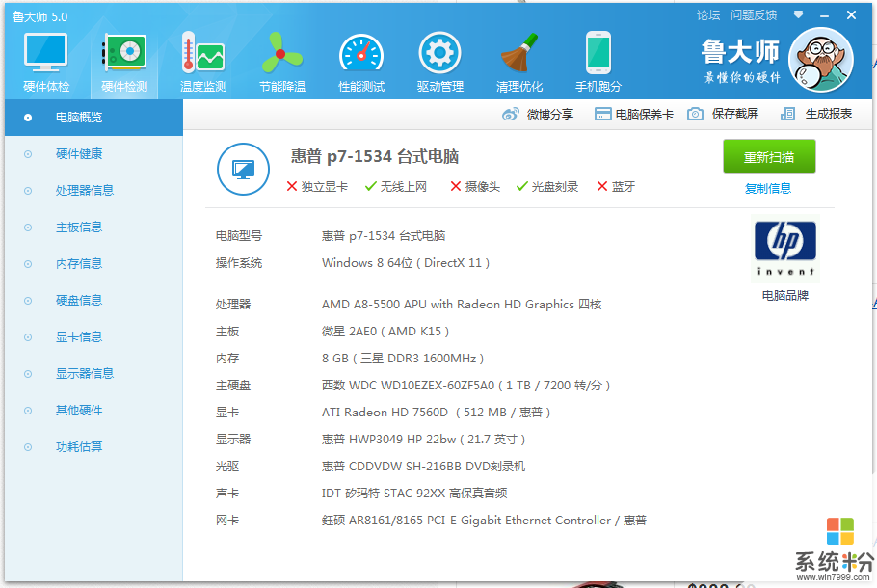Click the 复制信息 copy info link
The width and height of the screenshot is (877, 588).
point(768,189)
